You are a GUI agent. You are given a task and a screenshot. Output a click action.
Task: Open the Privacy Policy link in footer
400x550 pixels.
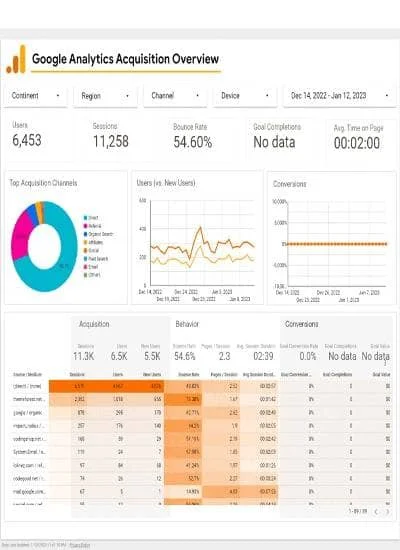[79, 545]
